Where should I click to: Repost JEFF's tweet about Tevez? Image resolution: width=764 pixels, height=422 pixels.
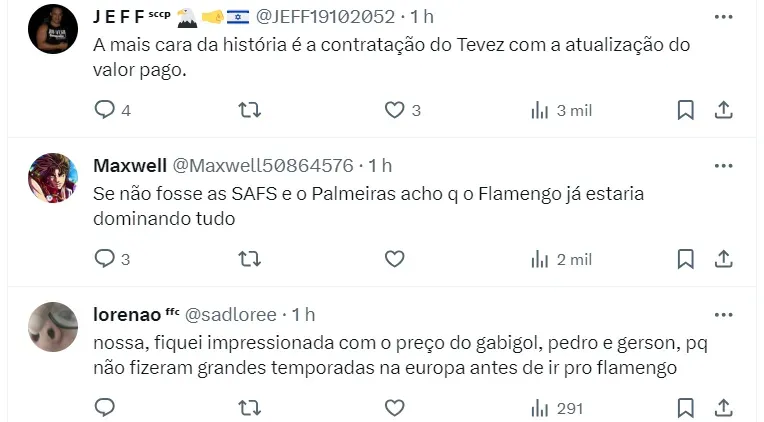tap(250, 110)
